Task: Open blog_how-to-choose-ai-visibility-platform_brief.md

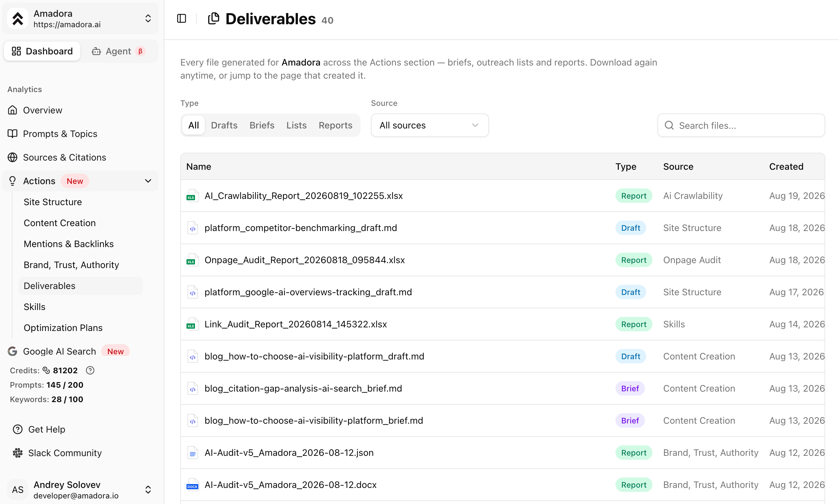Action: click(x=314, y=420)
